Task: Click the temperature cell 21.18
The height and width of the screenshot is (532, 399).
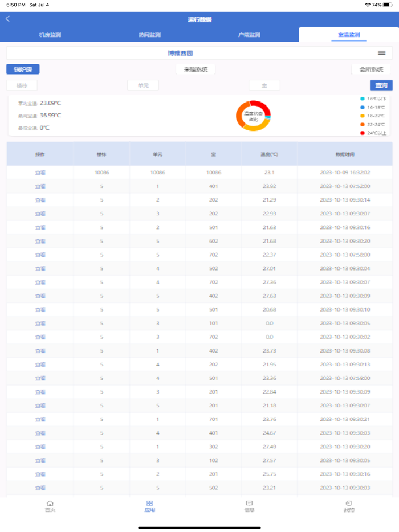Action: 269,406
